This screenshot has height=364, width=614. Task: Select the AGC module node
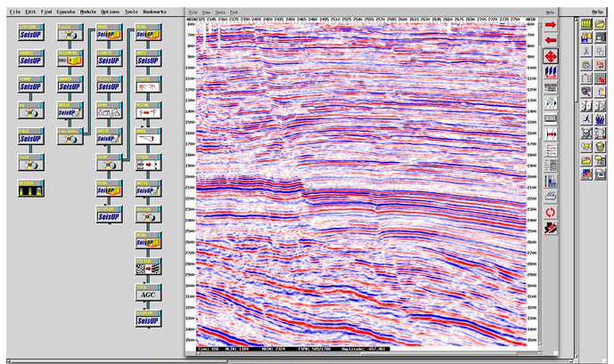point(149,293)
